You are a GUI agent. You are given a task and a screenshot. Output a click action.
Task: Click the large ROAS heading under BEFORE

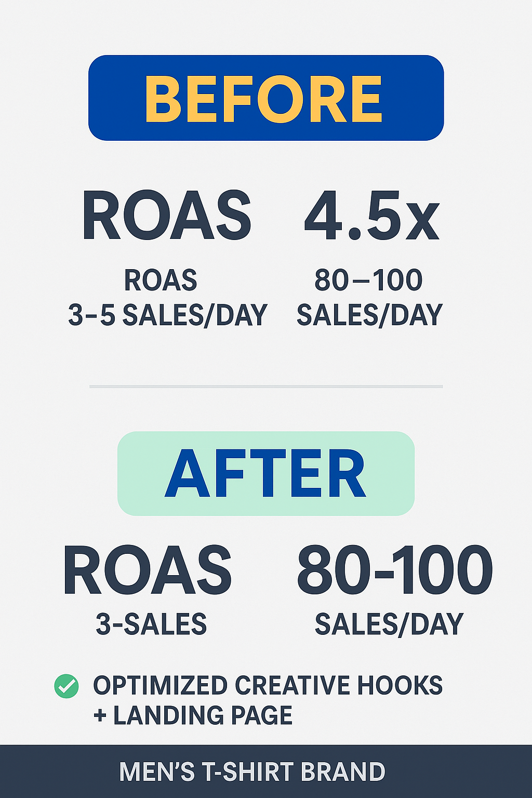(x=167, y=216)
